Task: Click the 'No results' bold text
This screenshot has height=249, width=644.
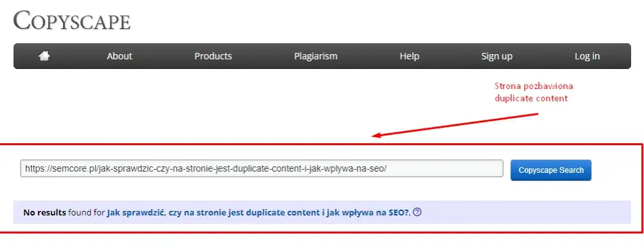Action: [x=44, y=213]
